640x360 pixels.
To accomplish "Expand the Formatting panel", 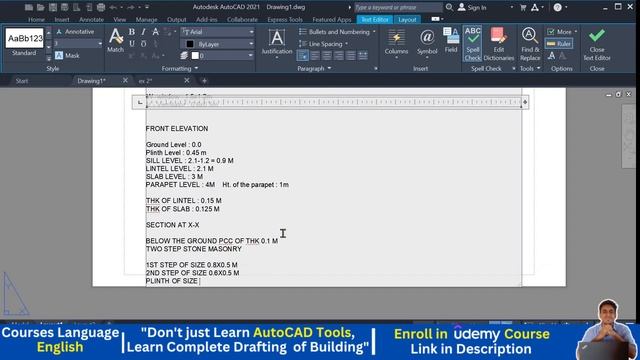I will 180,69.
